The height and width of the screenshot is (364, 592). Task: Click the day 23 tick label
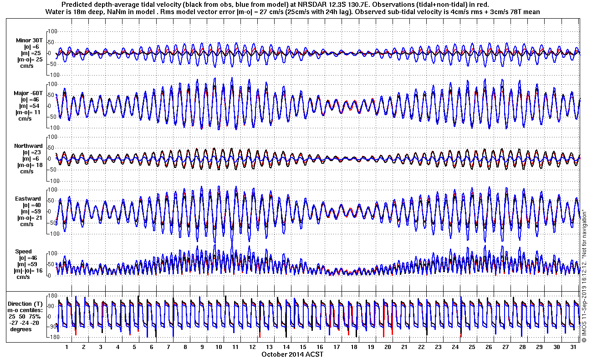438,347
